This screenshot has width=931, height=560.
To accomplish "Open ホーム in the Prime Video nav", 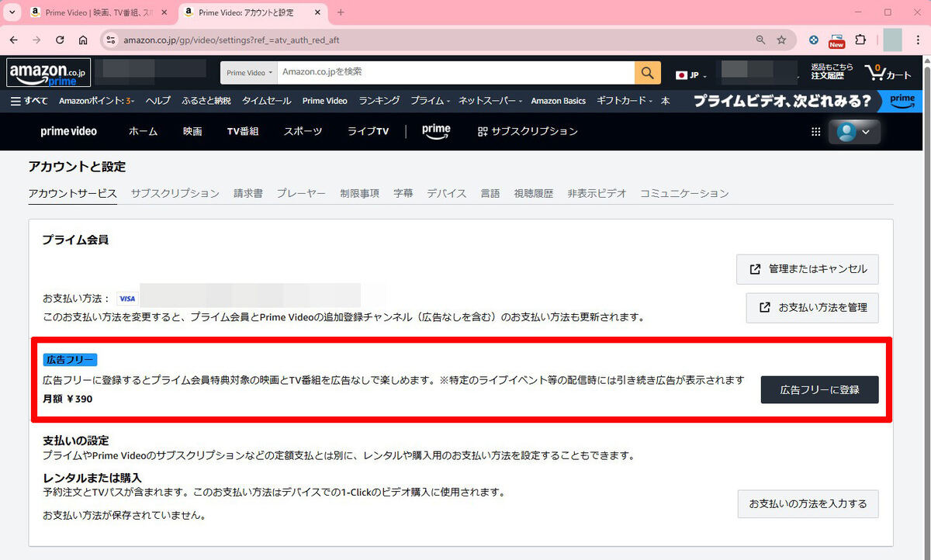I will (143, 132).
